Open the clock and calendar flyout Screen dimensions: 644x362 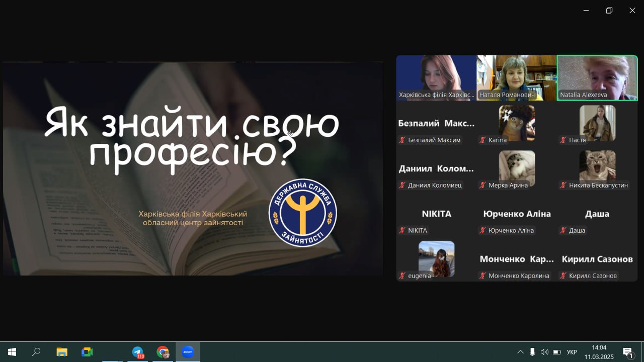pyautogui.click(x=599, y=352)
